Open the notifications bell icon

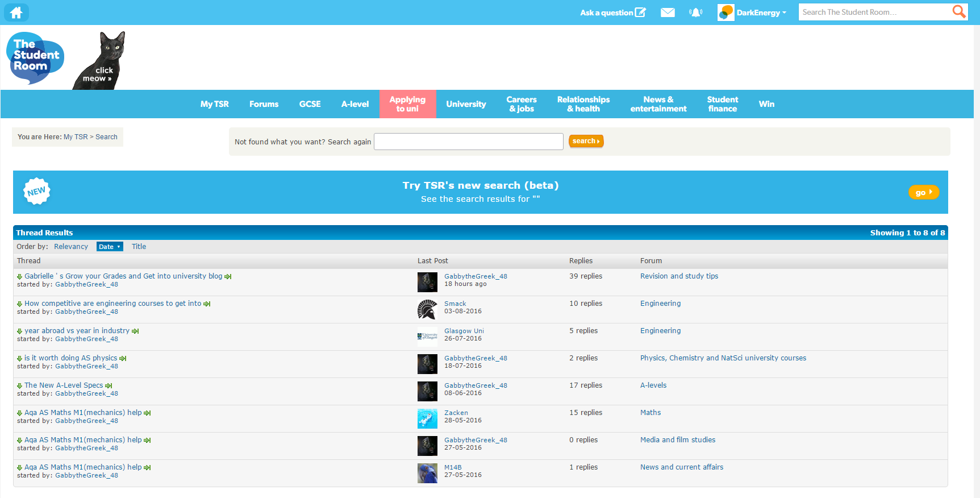695,13
